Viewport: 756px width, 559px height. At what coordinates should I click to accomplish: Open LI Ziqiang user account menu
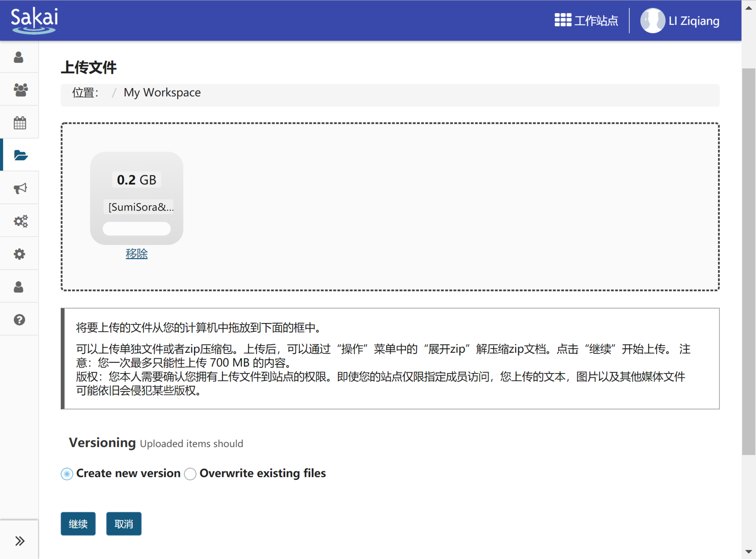coord(680,20)
